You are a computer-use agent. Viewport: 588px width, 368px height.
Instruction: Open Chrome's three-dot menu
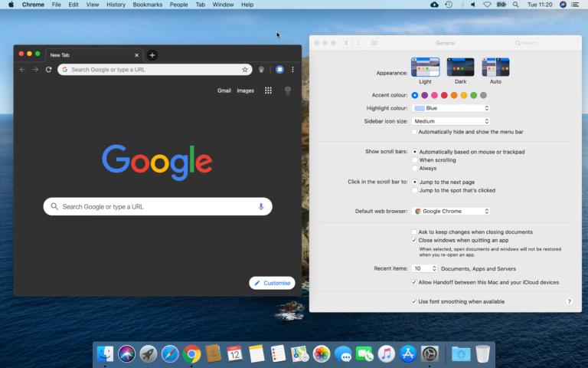pyautogui.click(x=292, y=70)
